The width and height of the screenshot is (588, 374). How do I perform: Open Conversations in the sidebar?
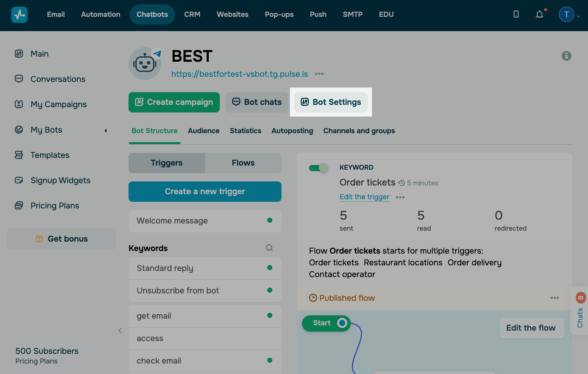click(x=58, y=79)
